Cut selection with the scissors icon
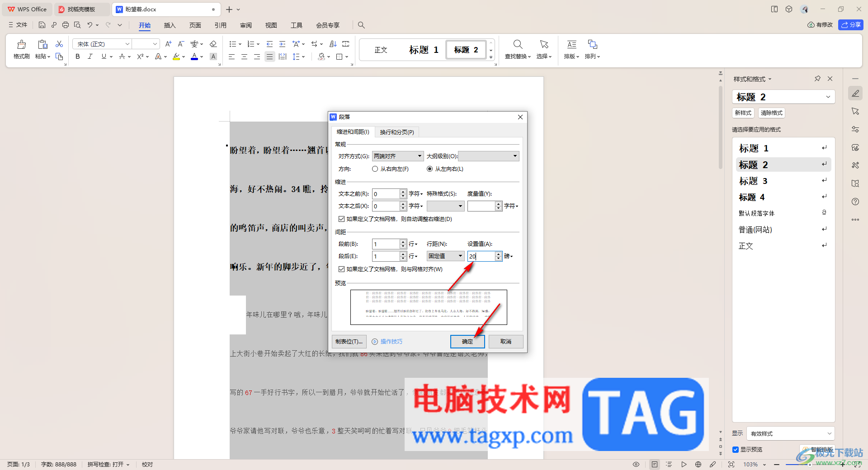The image size is (868, 470). pos(59,44)
